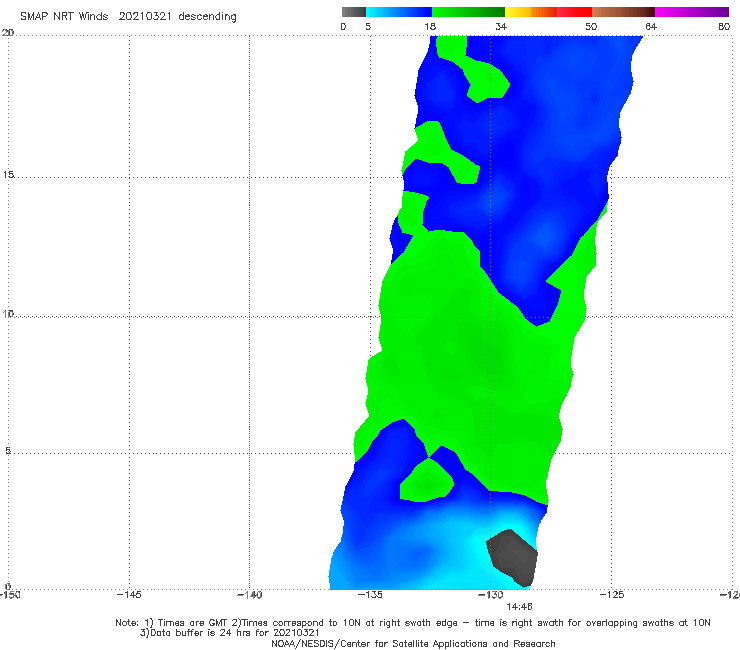Viewport: 740px width, 650px height.
Task: Click the '50' label under the color bar
Action: [x=591, y=26]
